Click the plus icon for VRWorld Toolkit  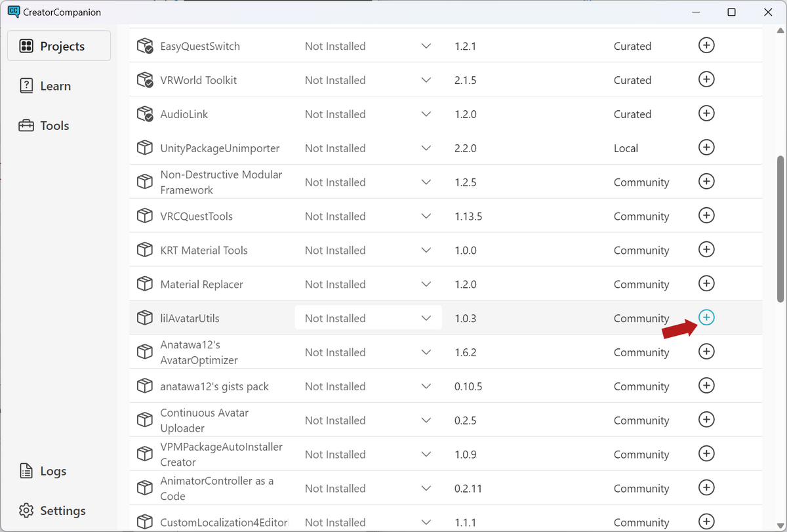[706, 79]
